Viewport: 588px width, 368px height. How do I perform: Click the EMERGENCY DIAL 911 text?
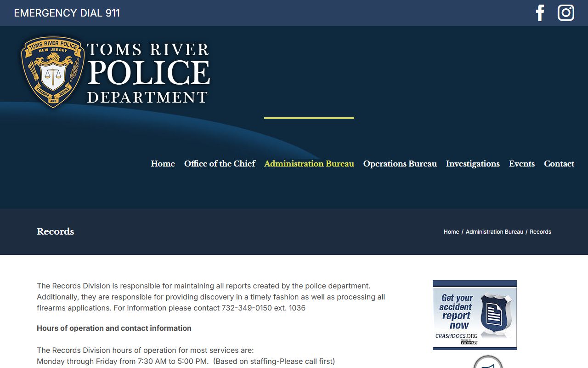coord(67,13)
